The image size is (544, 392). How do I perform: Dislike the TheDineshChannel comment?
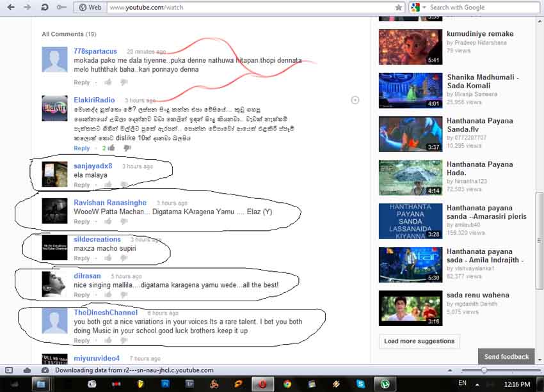click(x=124, y=341)
